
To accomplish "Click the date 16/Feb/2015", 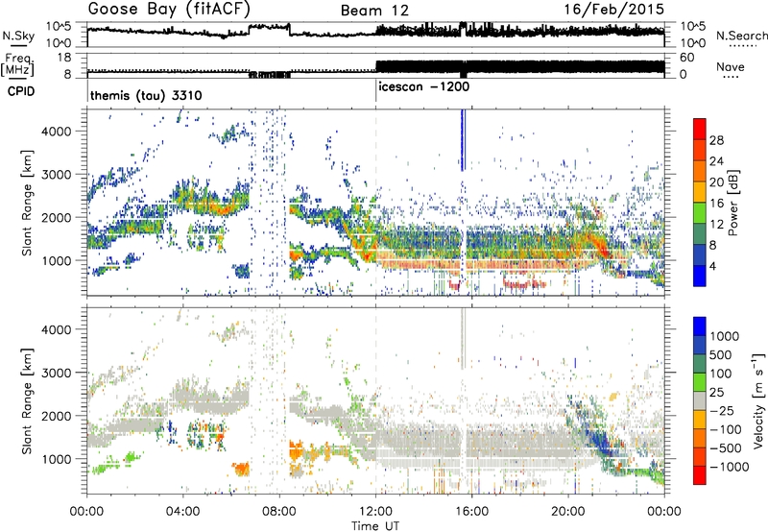I will click(x=614, y=9).
